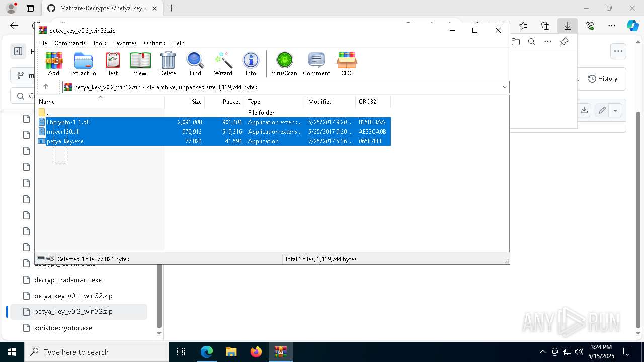Click search icon in downloads panel
The width and height of the screenshot is (644, 362).
pyautogui.click(x=532, y=42)
